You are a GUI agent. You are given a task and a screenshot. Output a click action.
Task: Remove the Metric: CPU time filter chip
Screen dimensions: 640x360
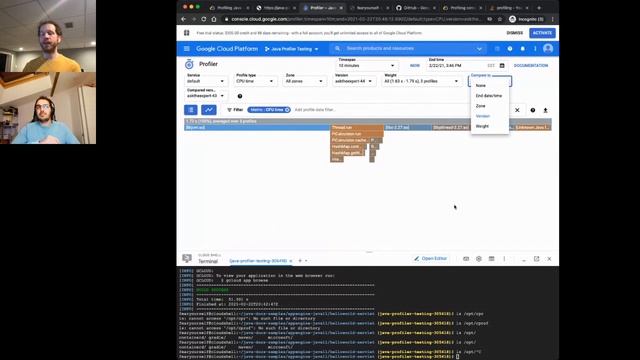[x=287, y=110]
